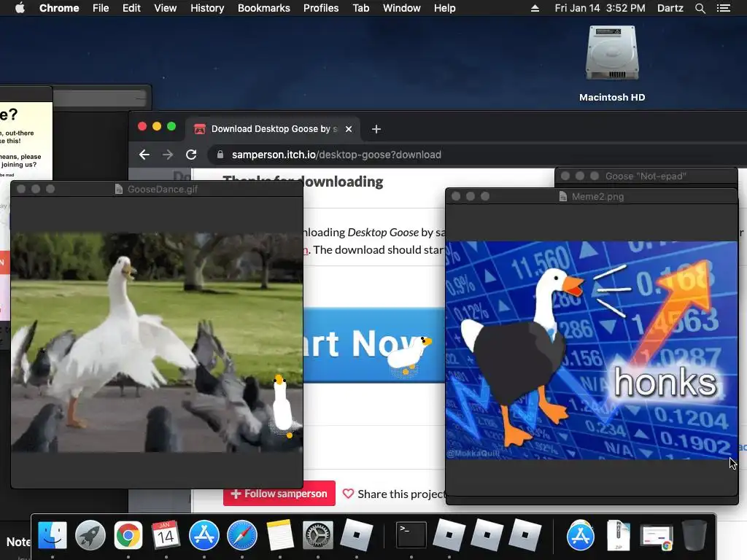This screenshot has width=747, height=560.
Task: Open the Profiles menu
Action: [x=321, y=8]
